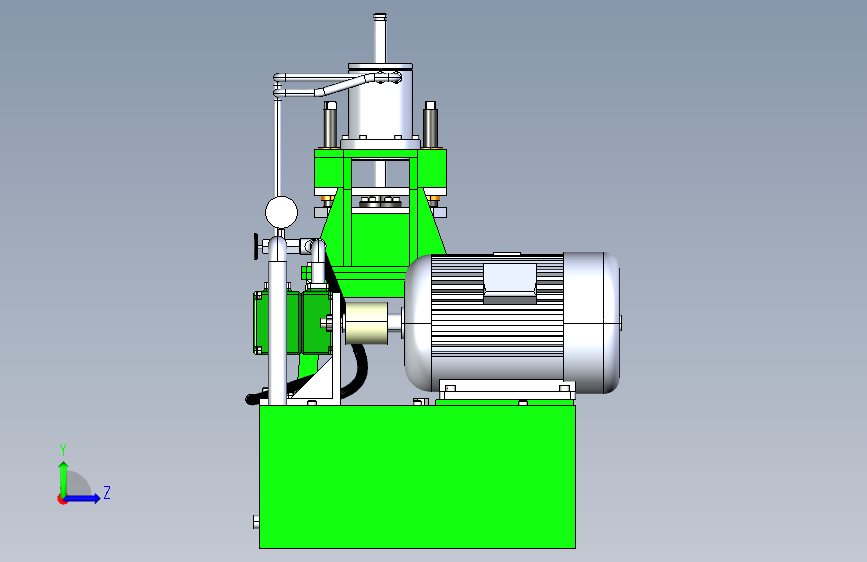The width and height of the screenshot is (867, 562).
Task: Click the blue Z axis arrow of the triad
Action: point(83,498)
